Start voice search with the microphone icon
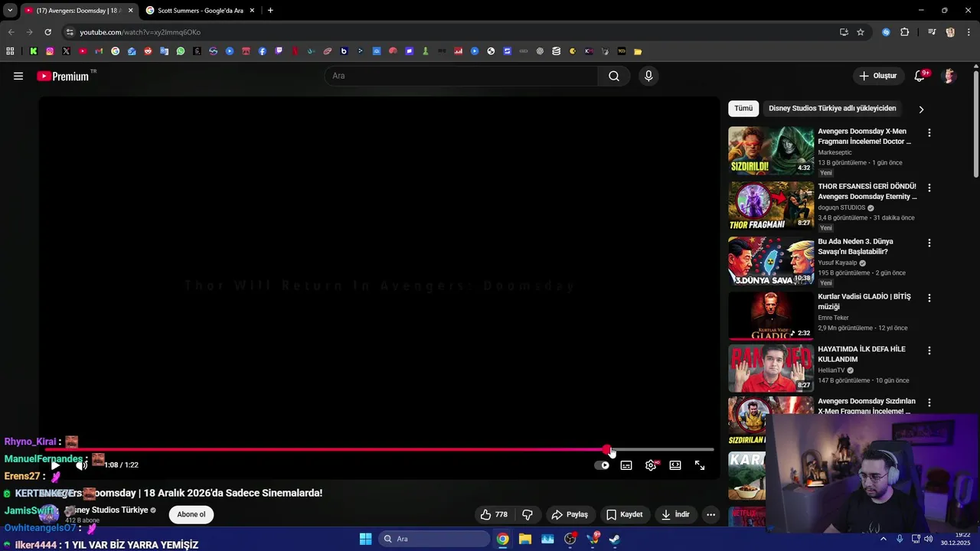The width and height of the screenshot is (980, 551). 648,76
